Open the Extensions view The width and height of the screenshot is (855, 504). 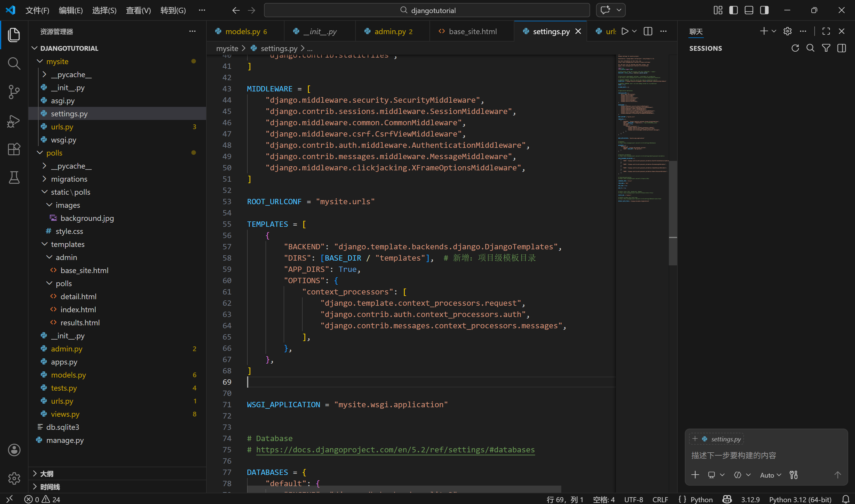pyautogui.click(x=14, y=149)
